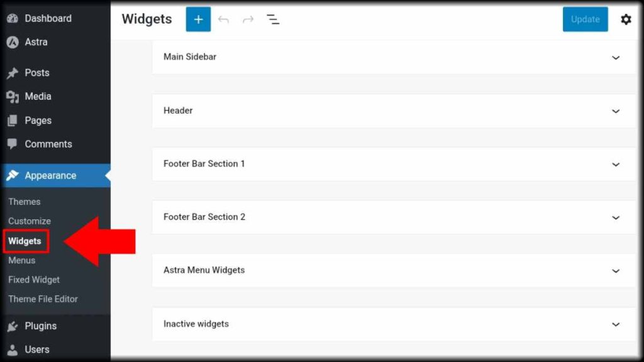The image size is (644, 362).
Task: Expand the Main Sidebar widget area
Action: [616, 57]
